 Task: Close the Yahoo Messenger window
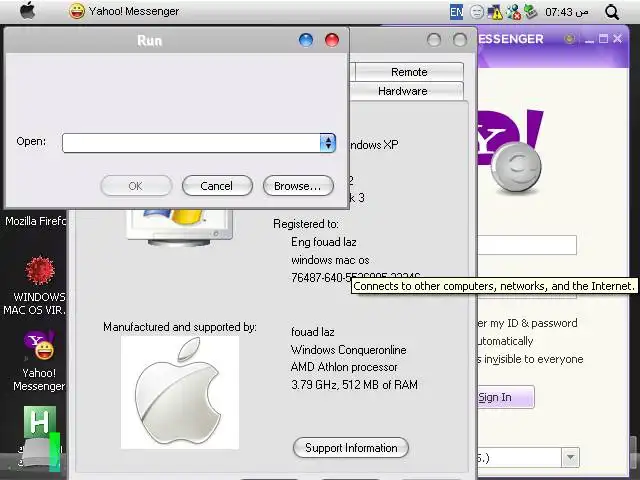point(618,39)
